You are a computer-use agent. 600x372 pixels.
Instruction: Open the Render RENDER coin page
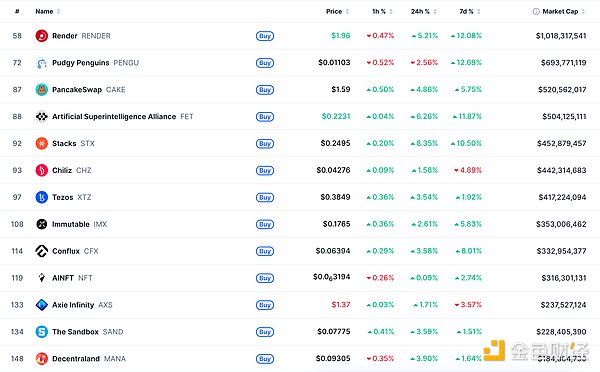(x=81, y=36)
